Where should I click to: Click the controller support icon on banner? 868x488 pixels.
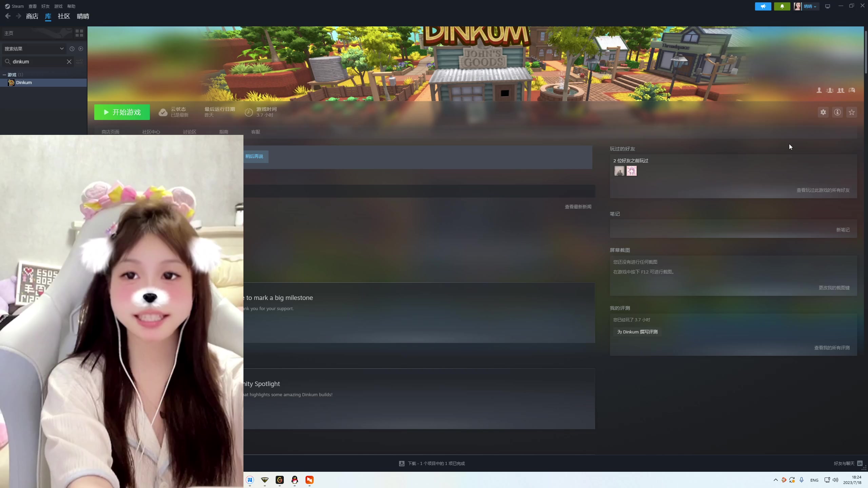click(852, 90)
